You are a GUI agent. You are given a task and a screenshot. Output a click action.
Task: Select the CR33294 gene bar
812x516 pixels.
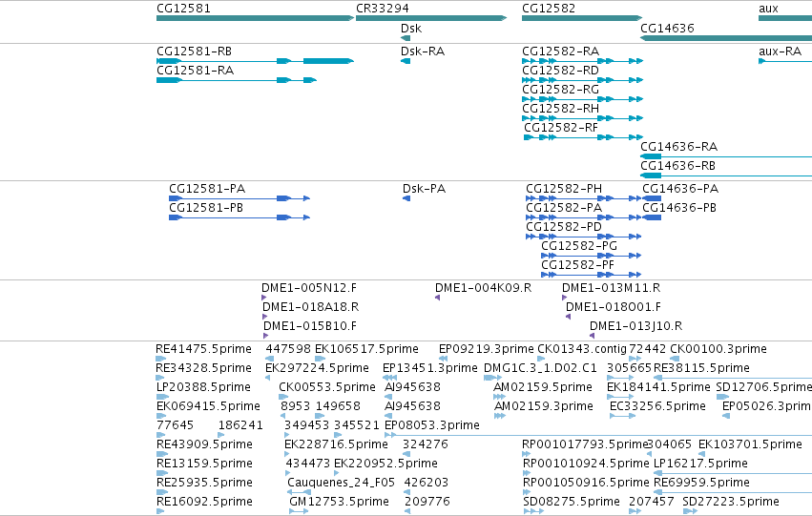tap(431, 18)
